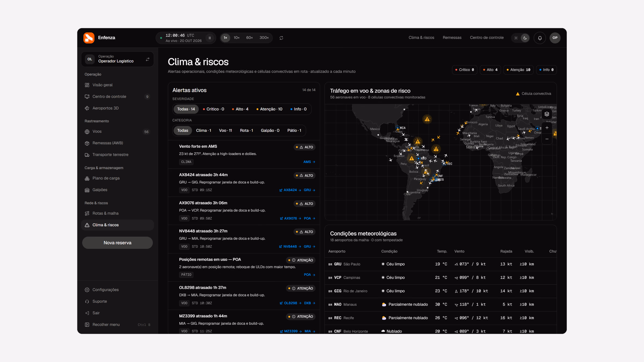Select the GRU São Paulo weather row
This screenshot has width=644, height=362.
(x=440, y=264)
